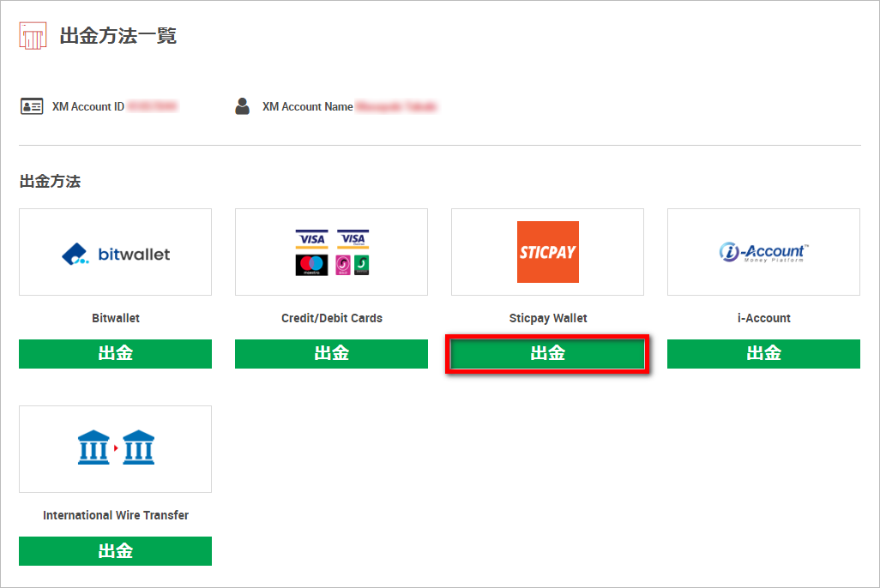Click the XM Account ID label
Image resolution: width=880 pixels, height=588 pixels.
pyautogui.click(x=88, y=106)
